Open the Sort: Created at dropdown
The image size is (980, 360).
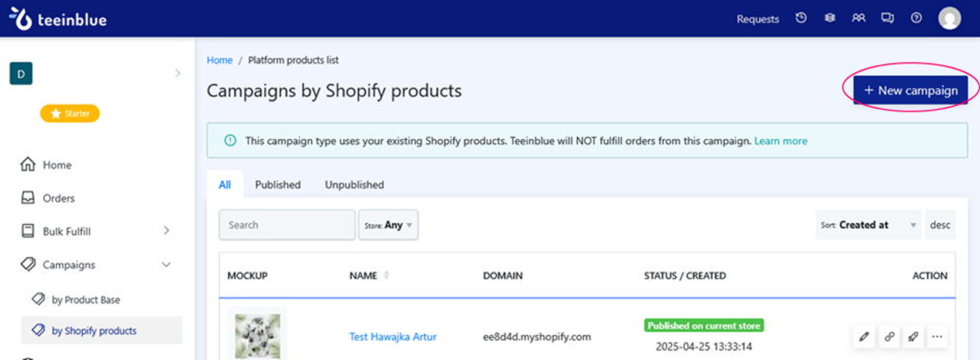(x=868, y=225)
